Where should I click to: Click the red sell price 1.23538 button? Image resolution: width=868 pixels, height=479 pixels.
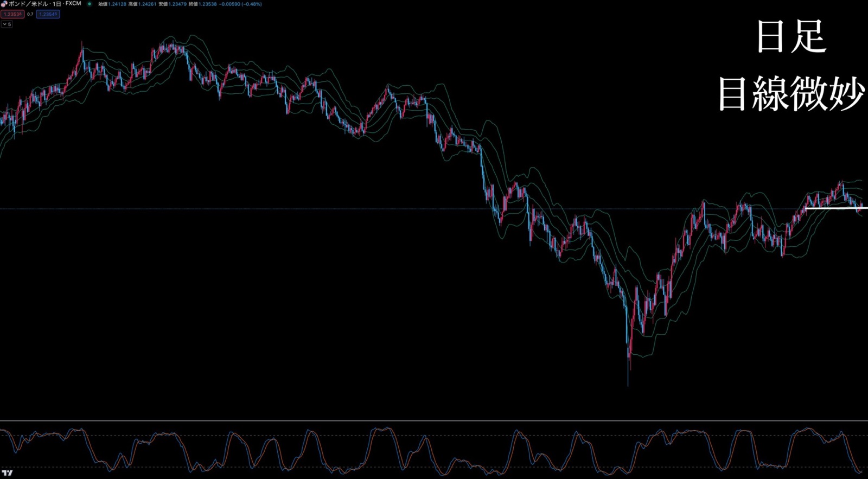point(12,14)
